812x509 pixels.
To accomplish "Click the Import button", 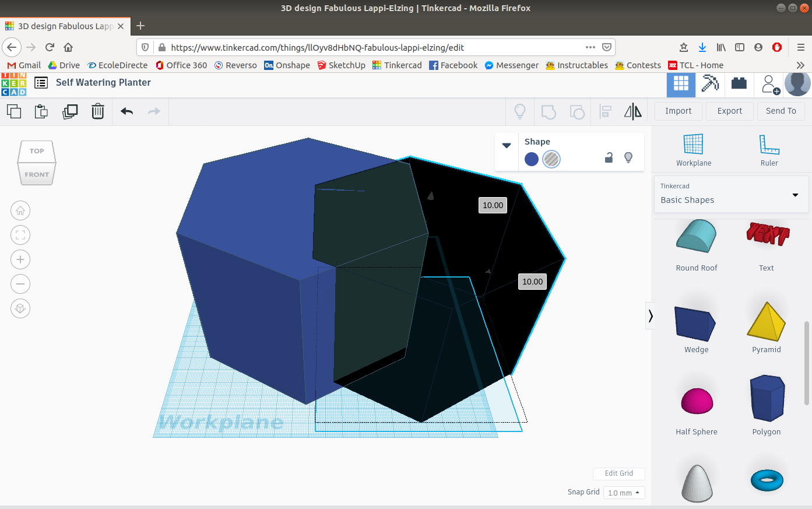I will click(x=679, y=111).
